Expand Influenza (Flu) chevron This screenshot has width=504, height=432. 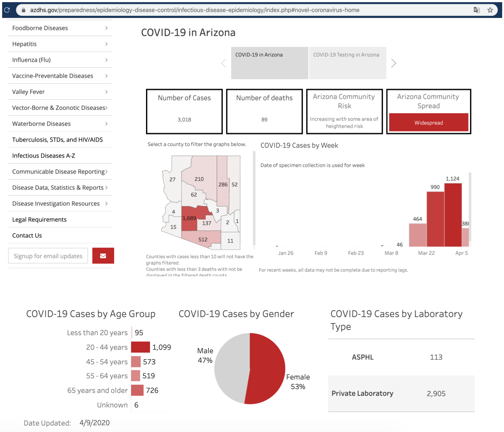coord(106,60)
